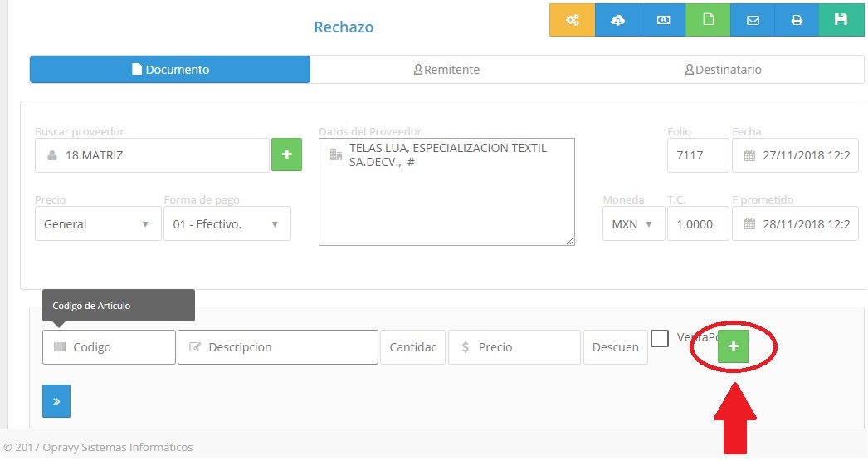Select the Documento tab
This screenshot has width=868, height=461.
pos(170,70)
